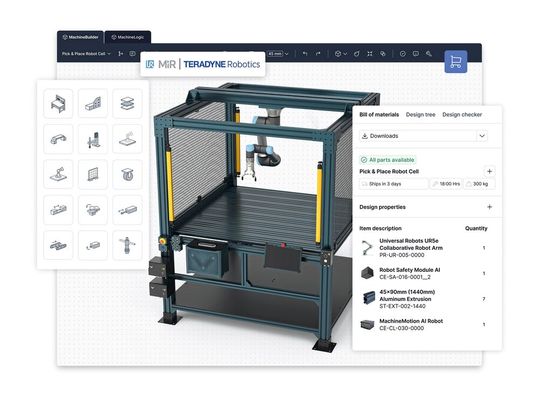Image resolution: width=539 pixels, height=403 pixels.
Task: Select the robot arm on base category
Action: pos(58,174)
